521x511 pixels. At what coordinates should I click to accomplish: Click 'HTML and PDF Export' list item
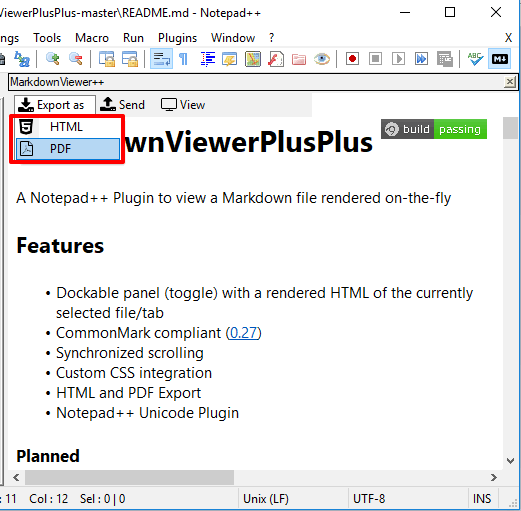pos(128,393)
